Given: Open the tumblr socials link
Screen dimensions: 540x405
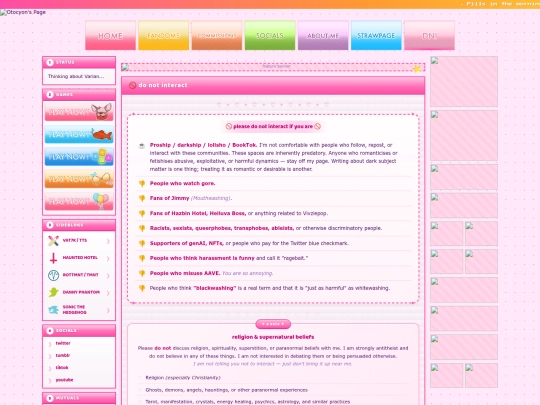Looking at the screenshot, I should click(x=63, y=355).
